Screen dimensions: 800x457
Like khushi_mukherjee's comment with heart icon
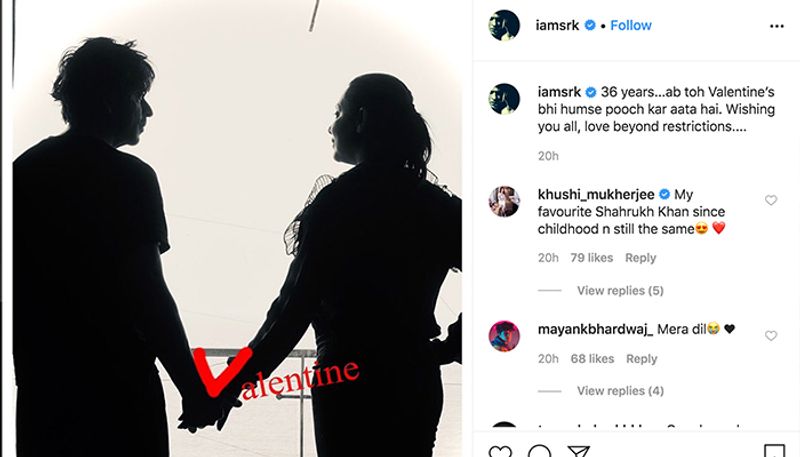pos(771,200)
